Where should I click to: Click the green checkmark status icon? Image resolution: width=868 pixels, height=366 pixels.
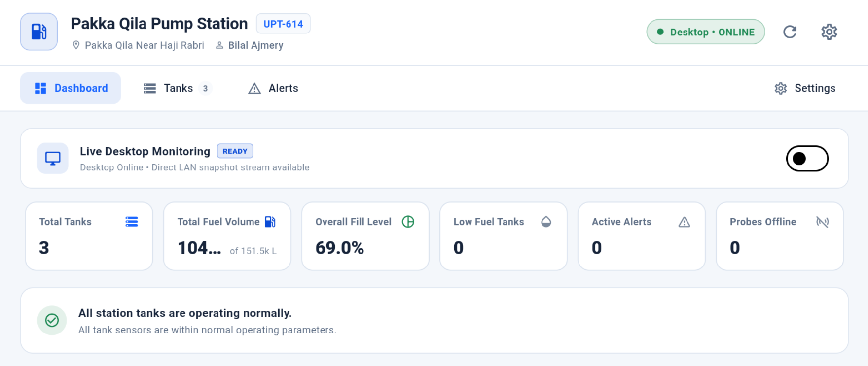pyautogui.click(x=52, y=321)
